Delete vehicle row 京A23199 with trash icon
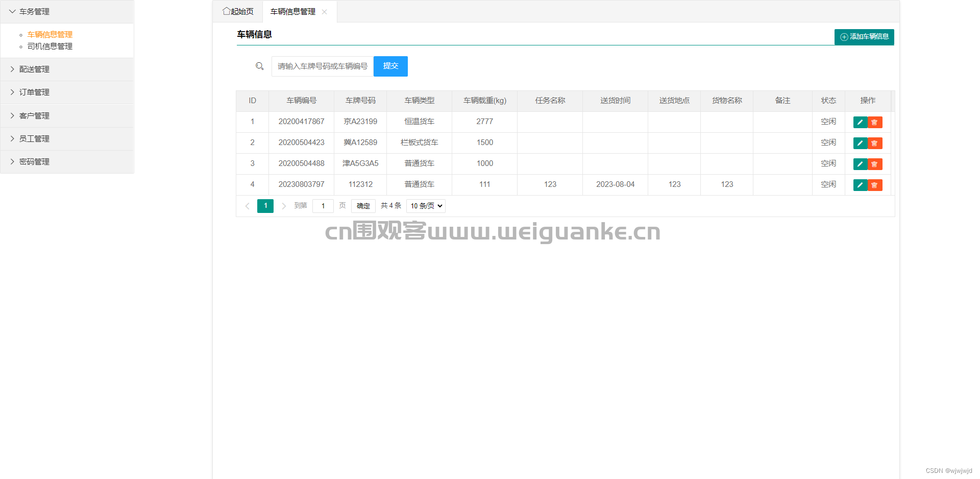 pyautogui.click(x=875, y=122)
